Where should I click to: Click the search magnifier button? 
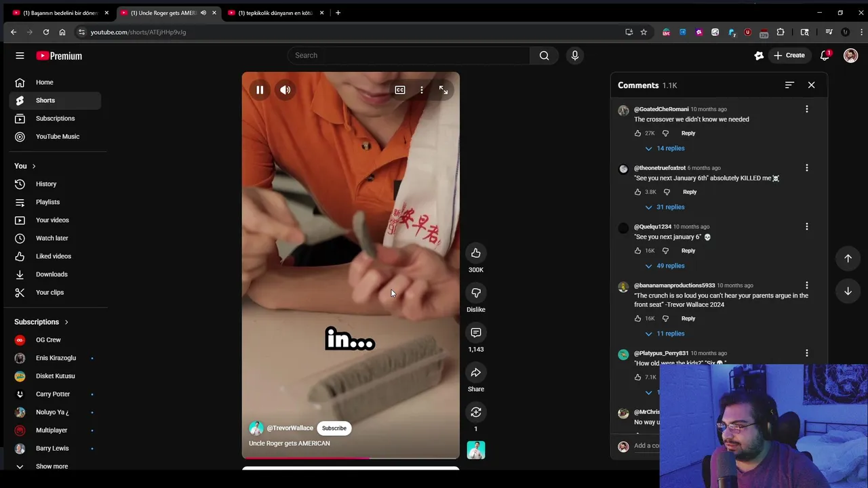544,56
